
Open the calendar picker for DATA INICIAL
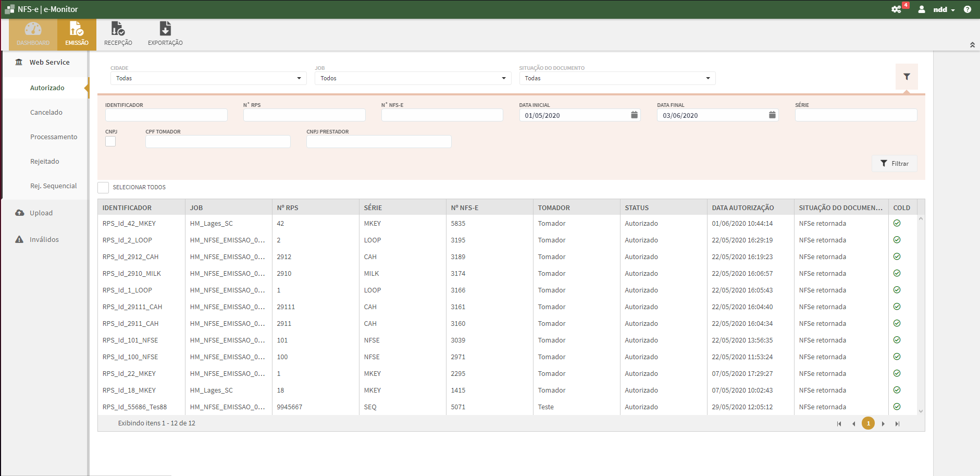pyautogui.click(x=634, y=115)
